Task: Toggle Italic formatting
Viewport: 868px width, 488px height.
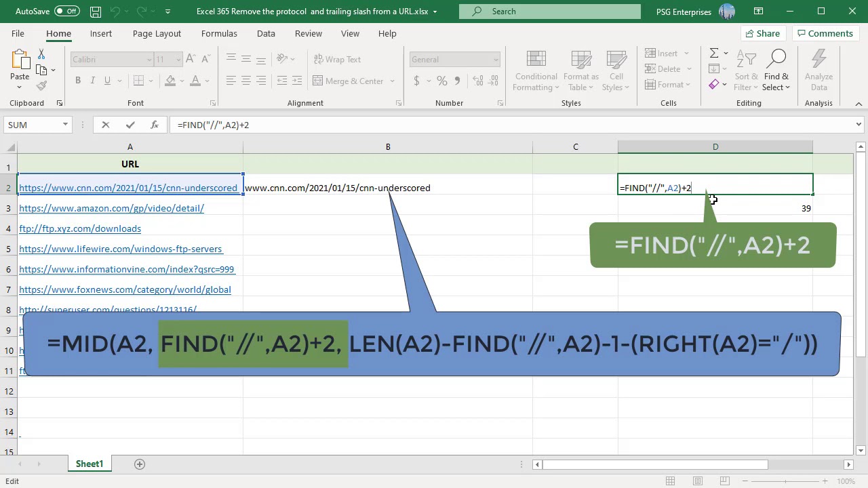Action: 93,81
